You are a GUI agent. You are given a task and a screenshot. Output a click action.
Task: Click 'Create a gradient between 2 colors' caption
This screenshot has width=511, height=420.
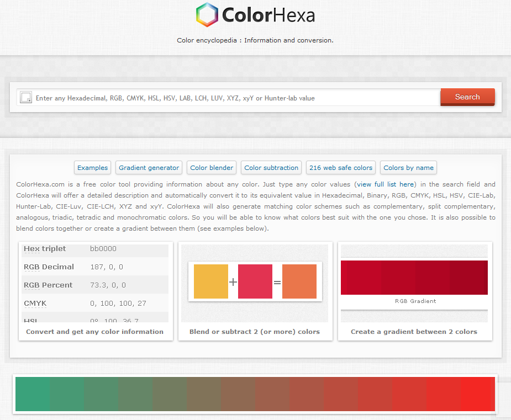click(x=414, y=332)
